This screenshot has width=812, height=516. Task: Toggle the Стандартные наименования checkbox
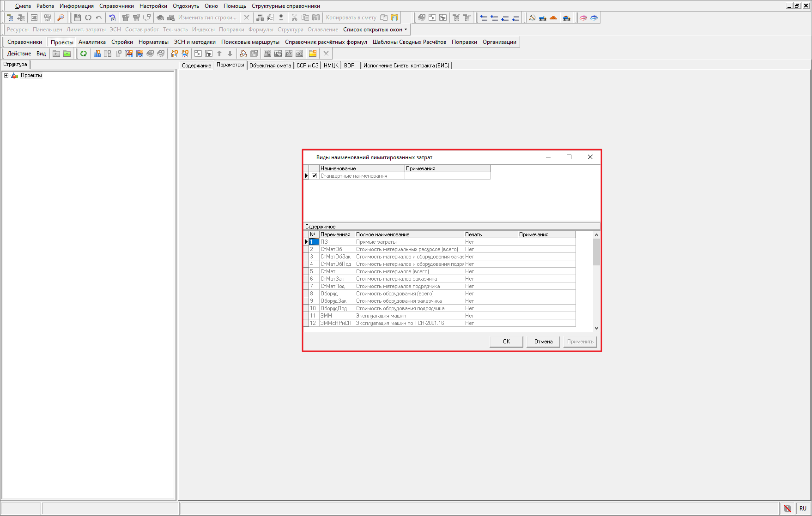[x=315, y=176]
